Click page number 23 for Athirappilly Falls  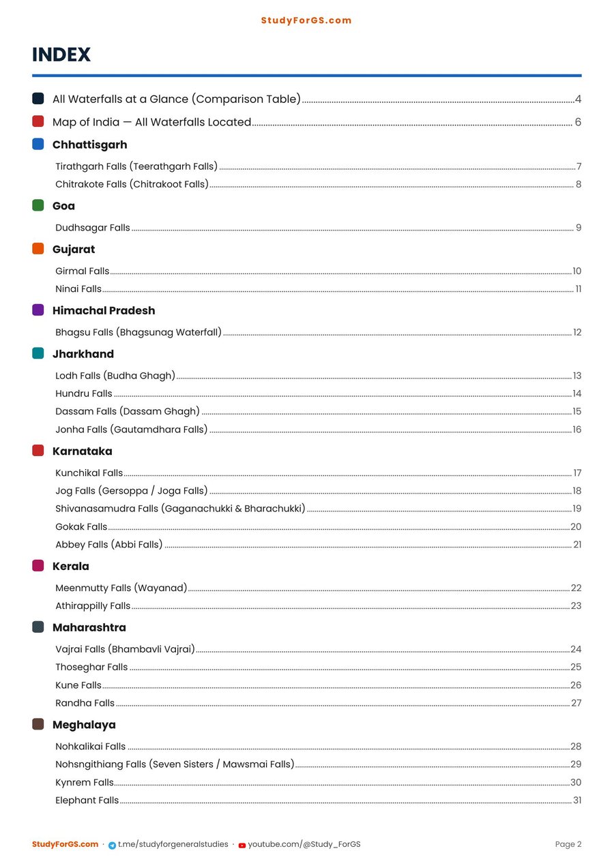[x=576, y=605]
